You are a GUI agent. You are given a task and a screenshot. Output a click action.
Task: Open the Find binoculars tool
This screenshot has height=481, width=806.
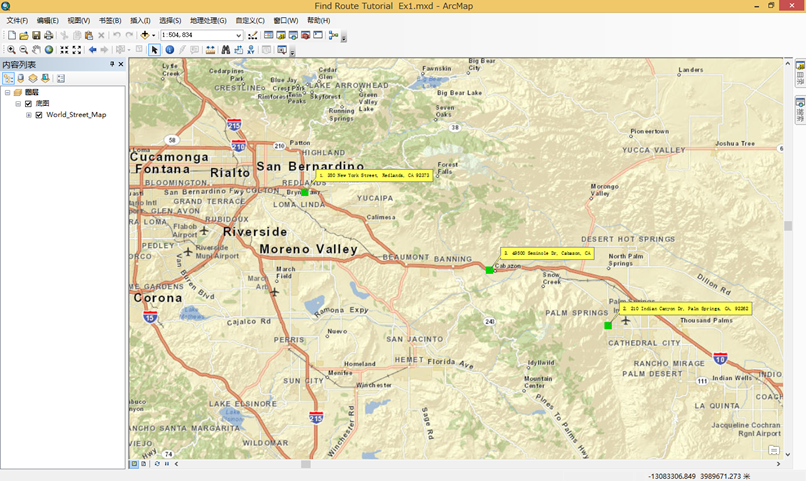[x=225, y=50]
